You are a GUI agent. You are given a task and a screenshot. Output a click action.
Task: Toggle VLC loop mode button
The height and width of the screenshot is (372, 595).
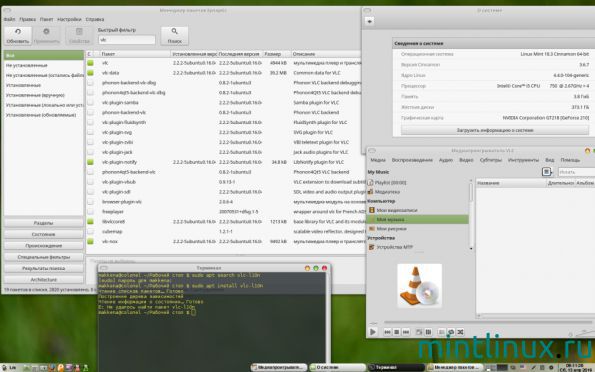point(451,332)
